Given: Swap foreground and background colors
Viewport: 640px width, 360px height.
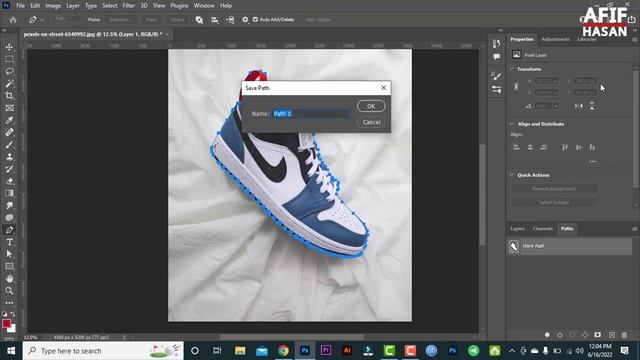Looking at the screenshot, I should pyautogui.click(x=13, y=314).
